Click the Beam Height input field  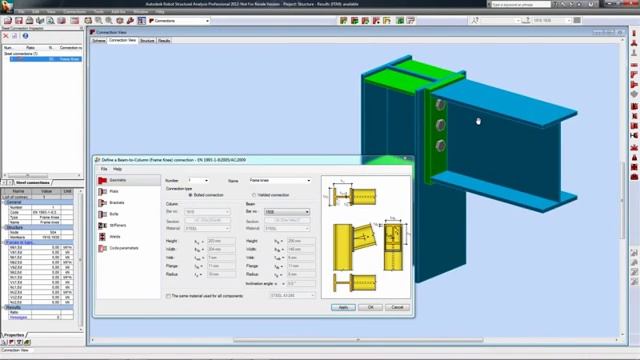click(301, 241)
